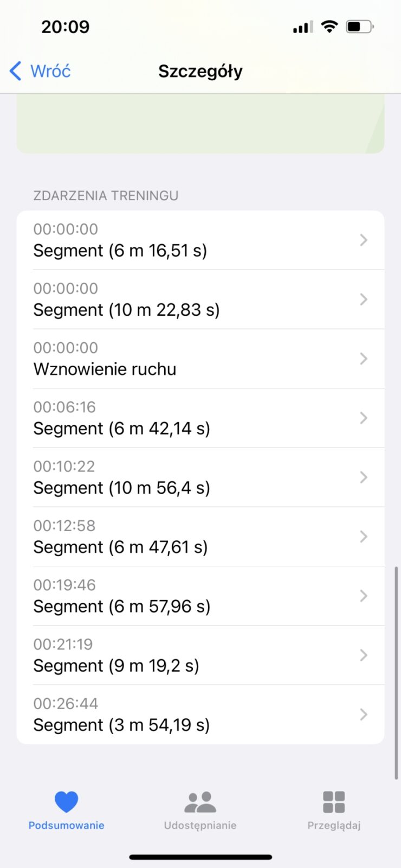Click the vertical scroll indicator
This screenshot has height=868, width=401.
(397, 673)
